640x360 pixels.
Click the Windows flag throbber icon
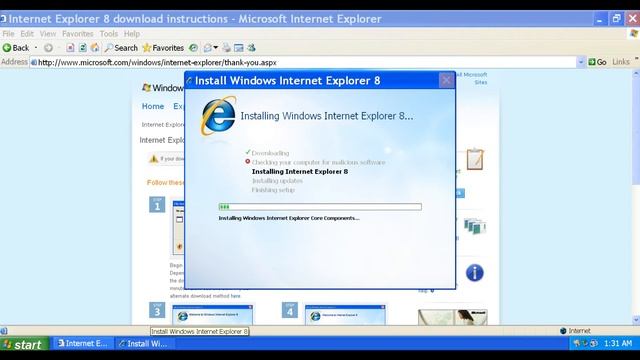point(634,33)
